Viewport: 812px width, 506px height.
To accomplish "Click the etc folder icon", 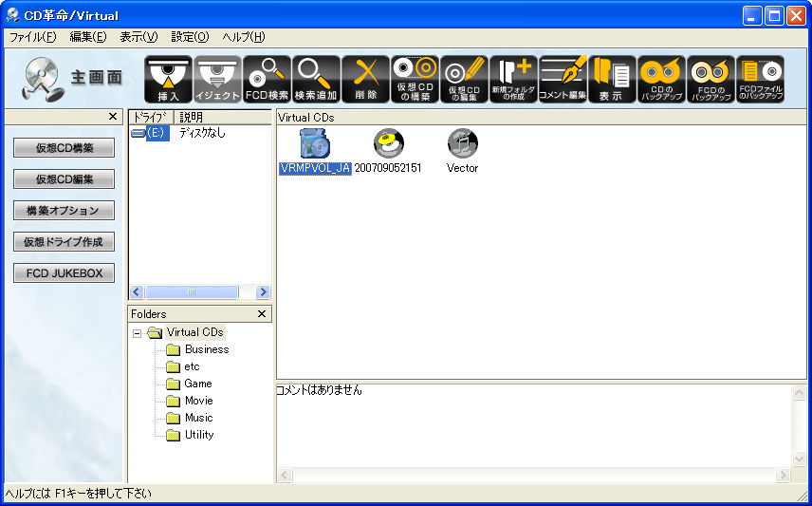I will coord(173,367).
